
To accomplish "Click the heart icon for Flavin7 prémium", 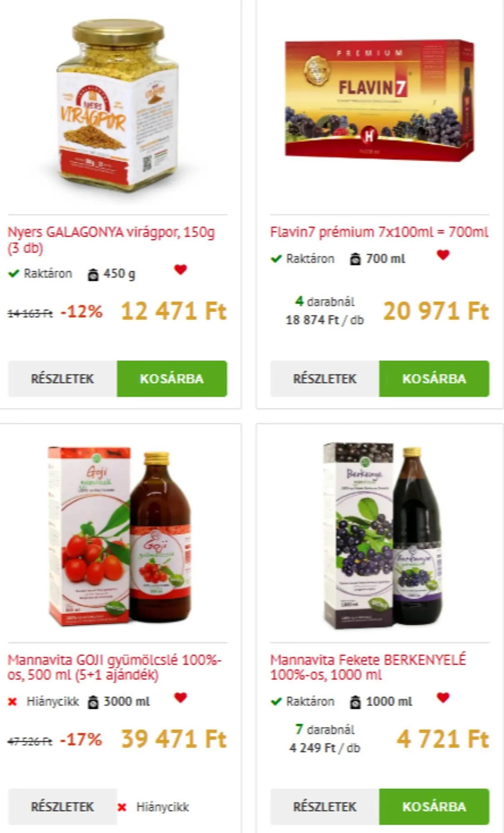I will click(443, 254).
